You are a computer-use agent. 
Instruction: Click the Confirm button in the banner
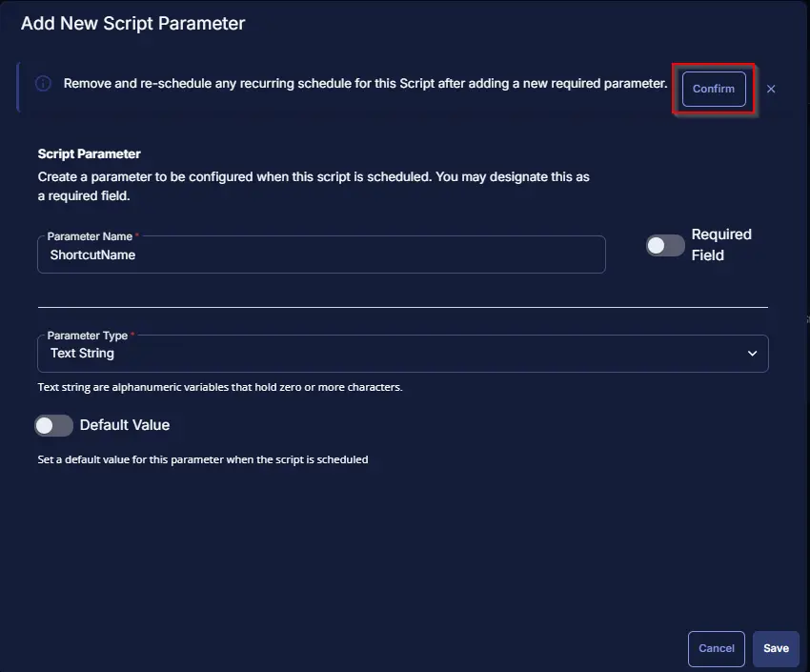pos(714,89)
